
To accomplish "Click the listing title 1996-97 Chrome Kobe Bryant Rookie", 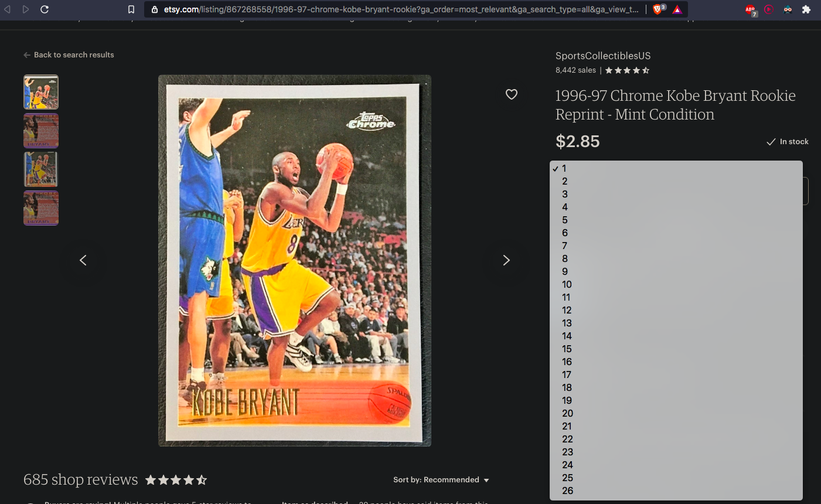I will (x=676, y=105).
